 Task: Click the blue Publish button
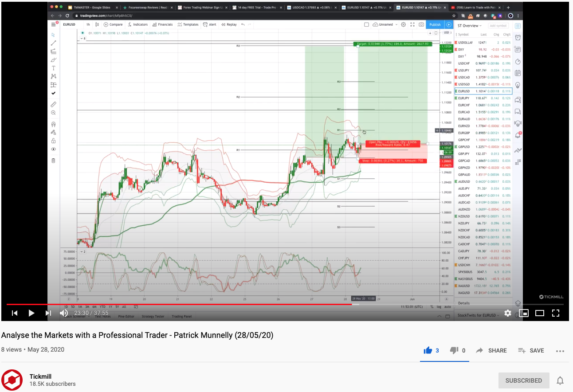coord(435,24)
